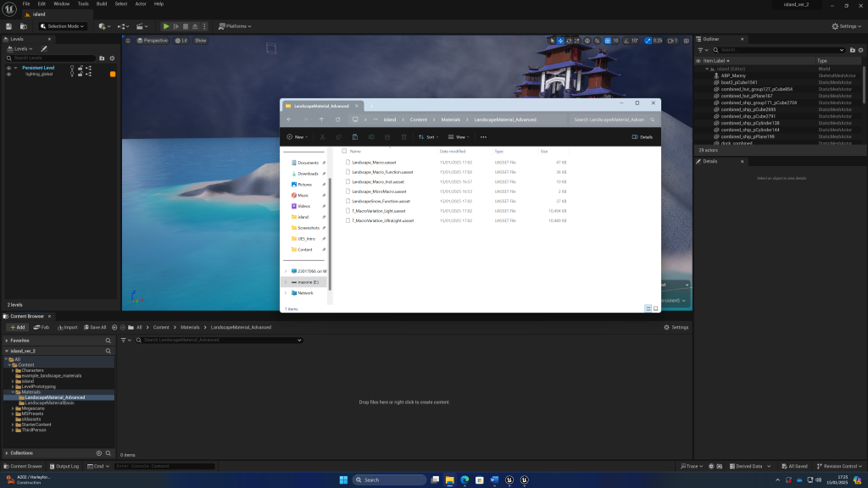Click the Stop simulation button
868x488 pixels.
[186, 26]
